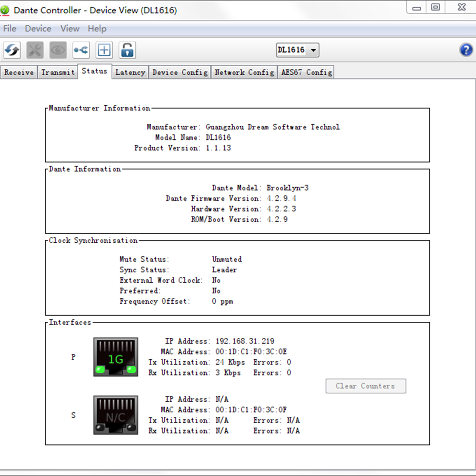The width and height of the screenshot is (476, 476).
Task: Switch to the Receive tab
Action: [x=19, y=72]
